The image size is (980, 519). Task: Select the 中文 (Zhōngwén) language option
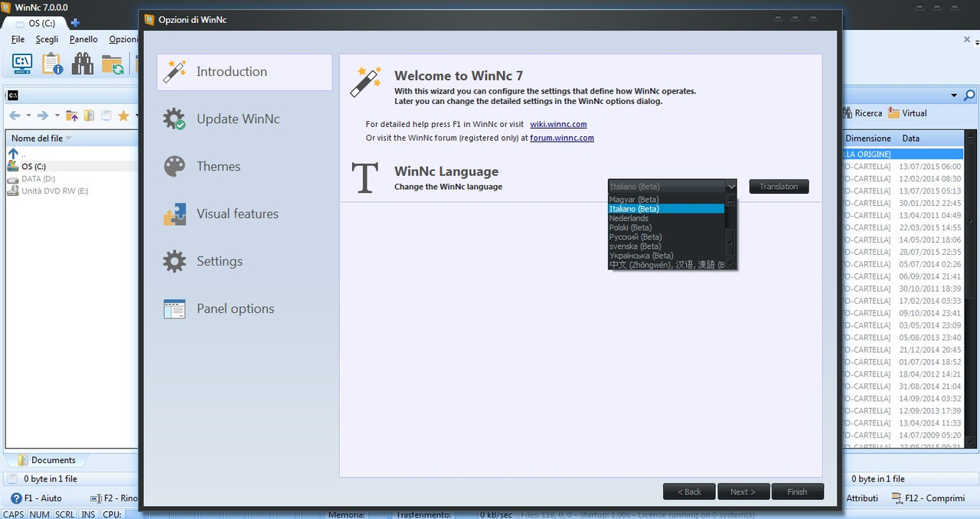click(x=666, y=265)
